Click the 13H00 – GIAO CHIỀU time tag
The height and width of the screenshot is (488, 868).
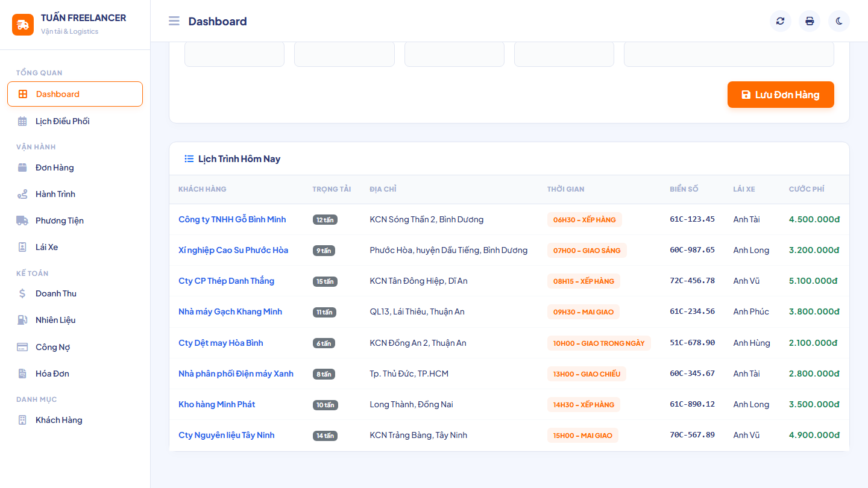click(587, 374)
